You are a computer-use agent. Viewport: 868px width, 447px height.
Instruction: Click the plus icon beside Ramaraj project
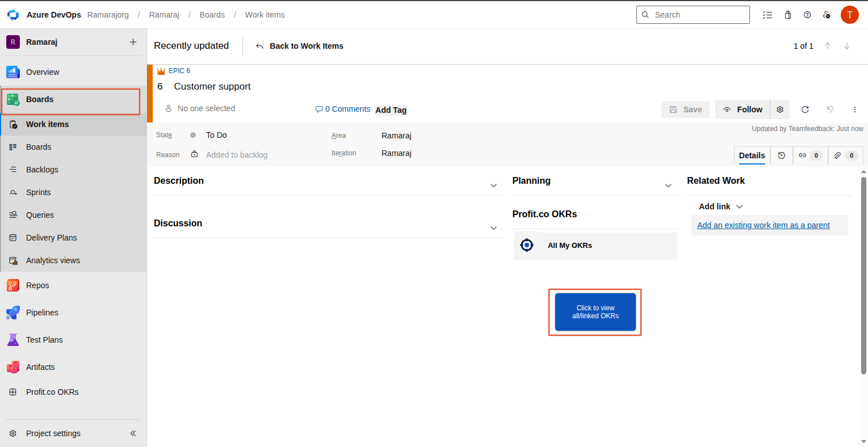(133, 42)
